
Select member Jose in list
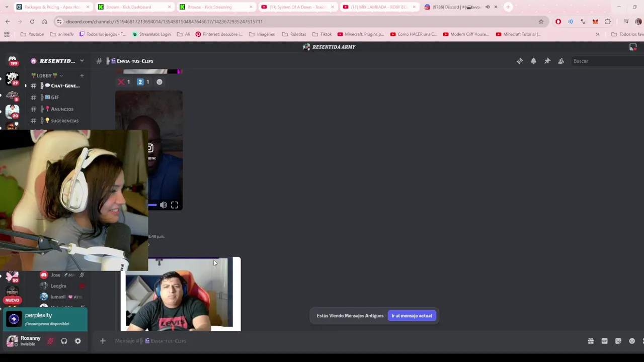coord(62,275)
